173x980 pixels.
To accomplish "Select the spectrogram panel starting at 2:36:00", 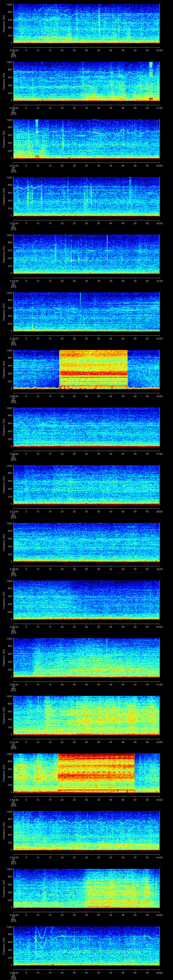I will click(x=87, y=427).
